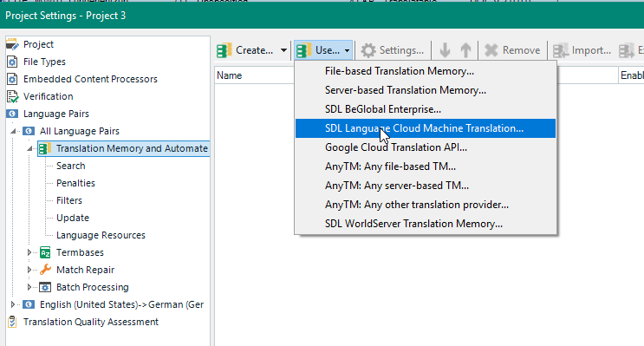Click the Language Pairs icon
Viewport: 644px width, 346px height.
pos(12,114)
